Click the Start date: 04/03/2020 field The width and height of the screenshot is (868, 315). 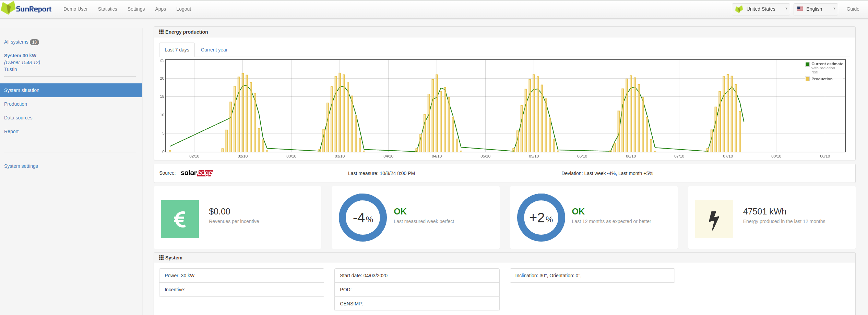point(417,276)
